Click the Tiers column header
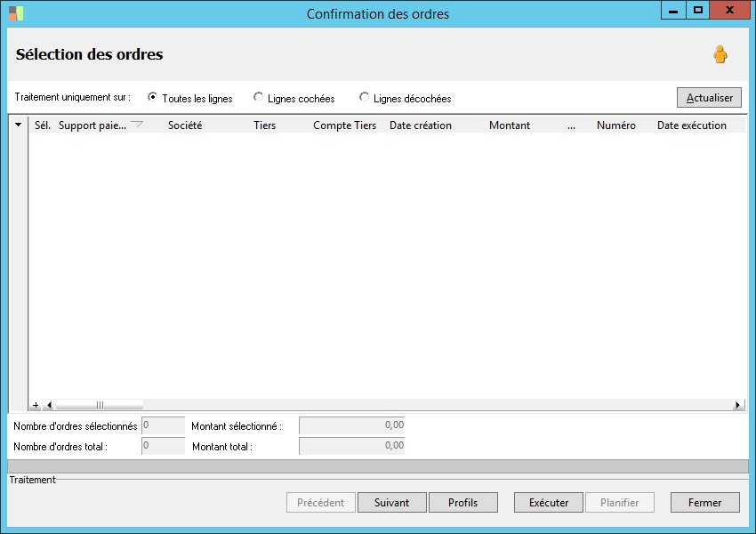 (x=265, y=125)
